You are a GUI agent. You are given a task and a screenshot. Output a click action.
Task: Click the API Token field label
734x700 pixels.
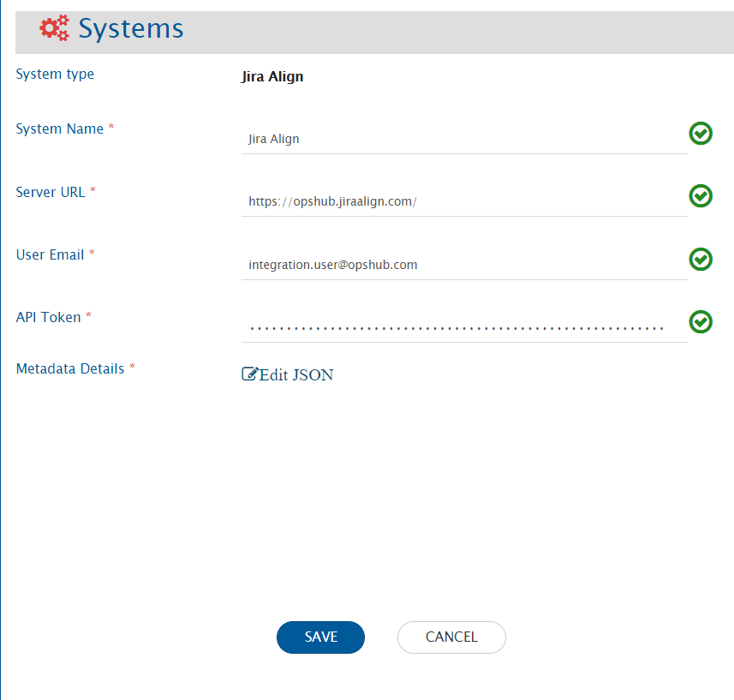[49, 317]
